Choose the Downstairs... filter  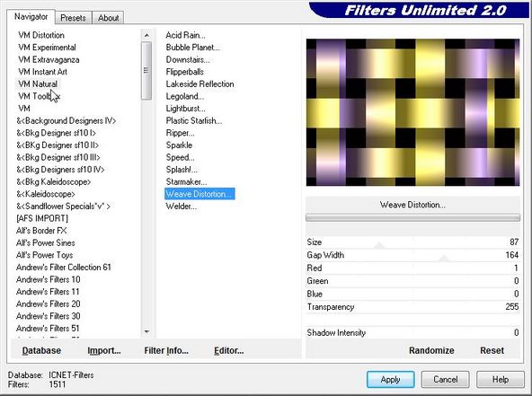pyautogui.click(x=188, y=59)
